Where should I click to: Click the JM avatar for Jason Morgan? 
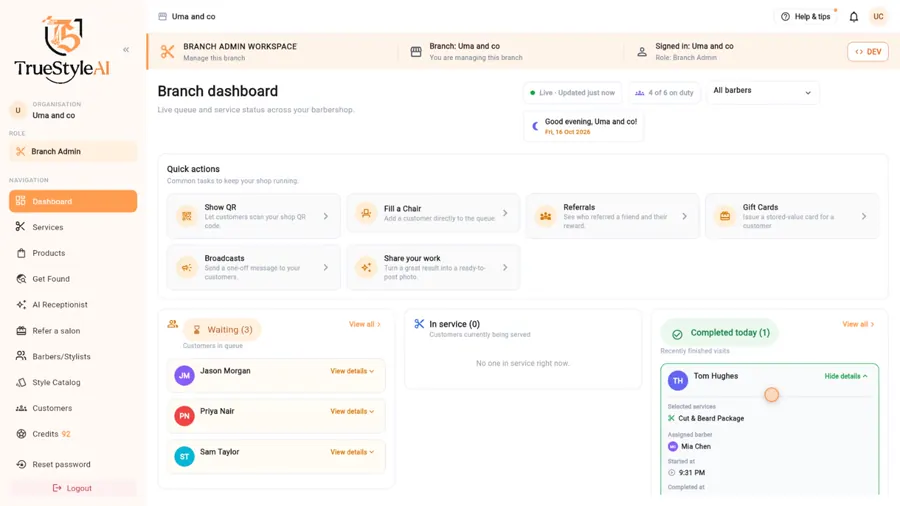[184, 376]
